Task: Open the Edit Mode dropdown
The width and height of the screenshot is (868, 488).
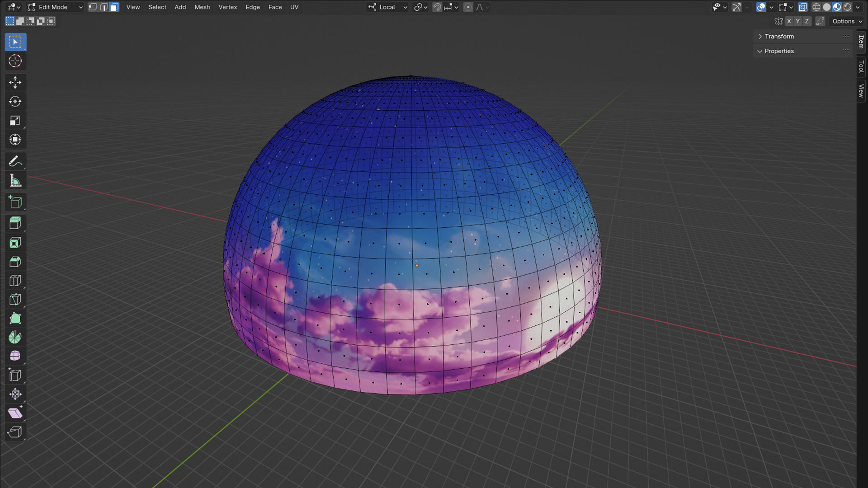Action: tap(55, 7)
